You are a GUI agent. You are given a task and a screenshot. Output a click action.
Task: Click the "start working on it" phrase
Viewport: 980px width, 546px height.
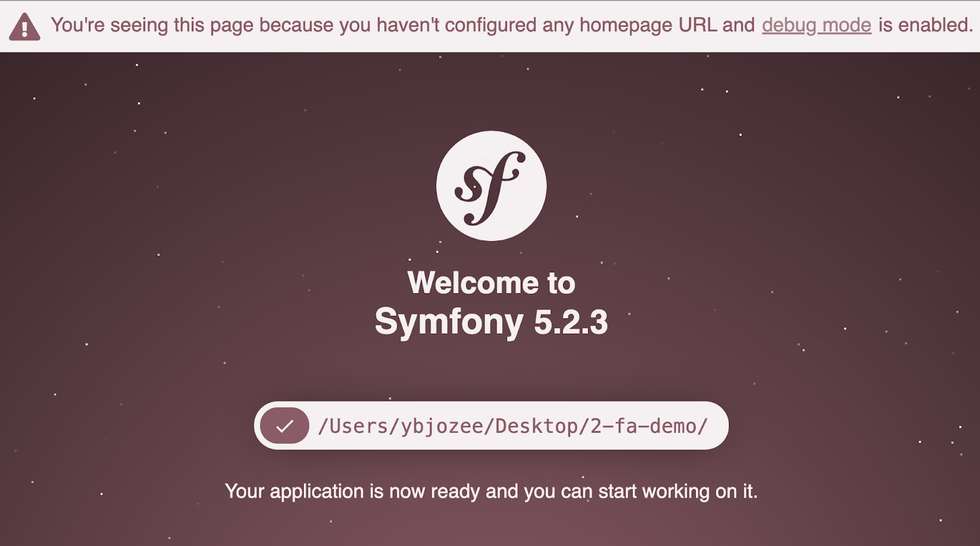[x=677, y=491]
